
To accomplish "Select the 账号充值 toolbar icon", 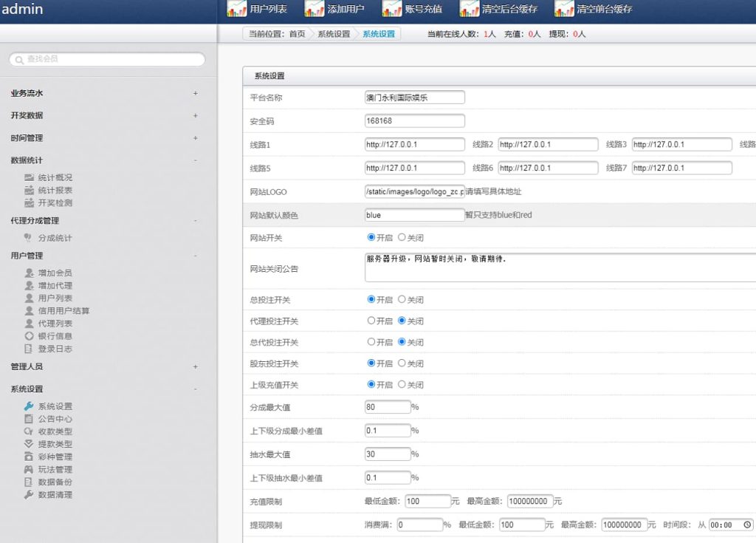I will point(392,9).
